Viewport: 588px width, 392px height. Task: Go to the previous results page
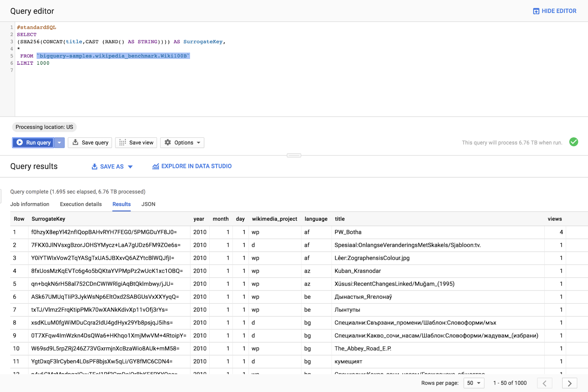[544, 383]
